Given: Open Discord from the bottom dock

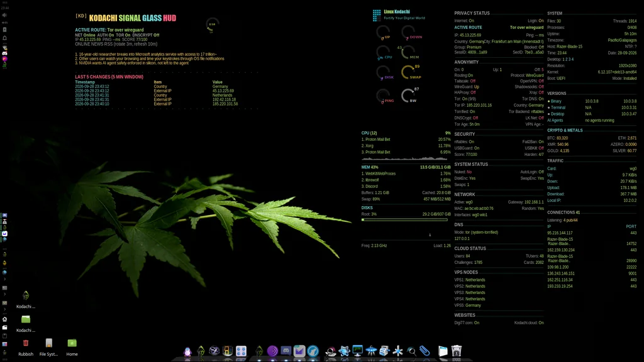Looking at the screenshot, I should pyautogui.click(x=286, y=351).
